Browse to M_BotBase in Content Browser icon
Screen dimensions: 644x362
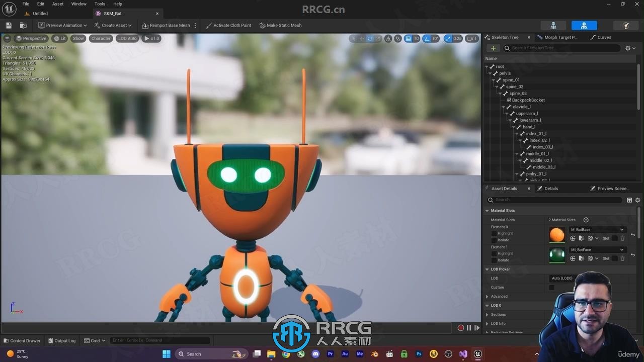(581, 238)
